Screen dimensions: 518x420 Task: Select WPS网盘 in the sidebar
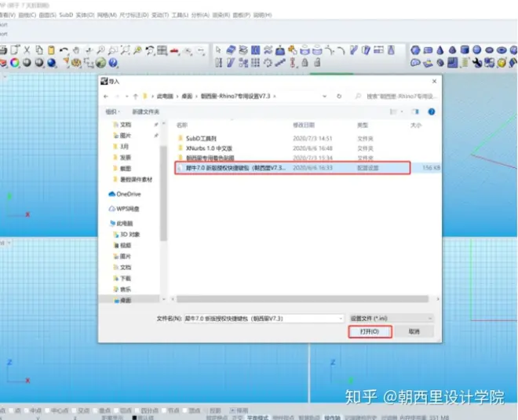124,209
